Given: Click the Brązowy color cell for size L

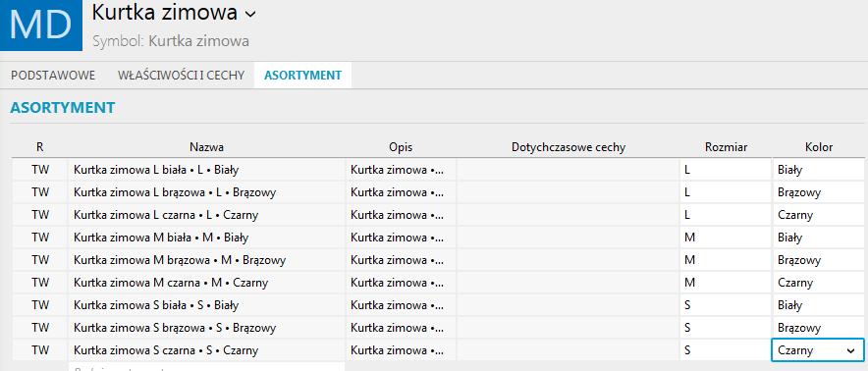Looking at the screenshot, I should pos(819,192).
